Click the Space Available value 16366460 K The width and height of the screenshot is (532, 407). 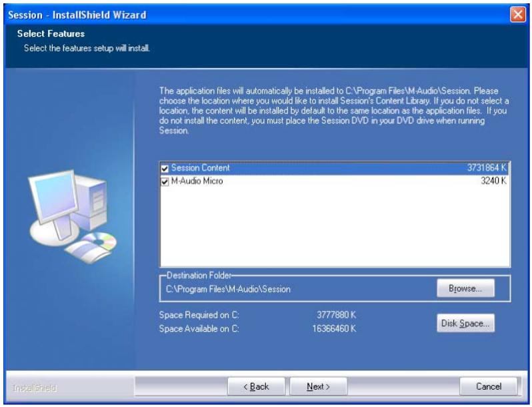click(334, 328)
